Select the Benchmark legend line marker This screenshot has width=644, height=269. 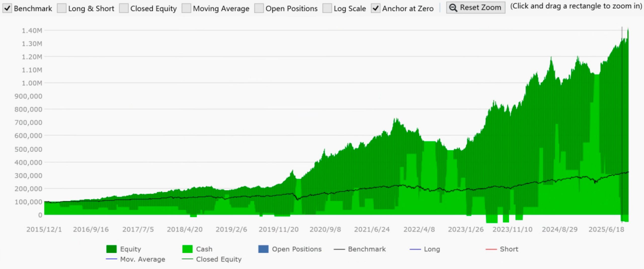tap(339, 249)
